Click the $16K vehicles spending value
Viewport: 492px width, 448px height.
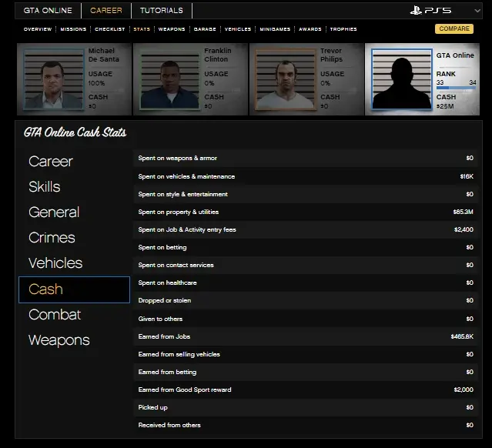click(467, 176)
